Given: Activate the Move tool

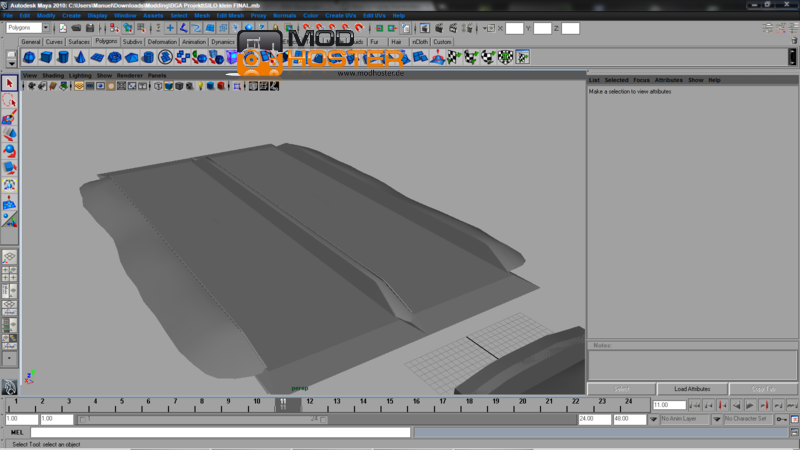Looking at the screenshot, I should pos(9,134).
